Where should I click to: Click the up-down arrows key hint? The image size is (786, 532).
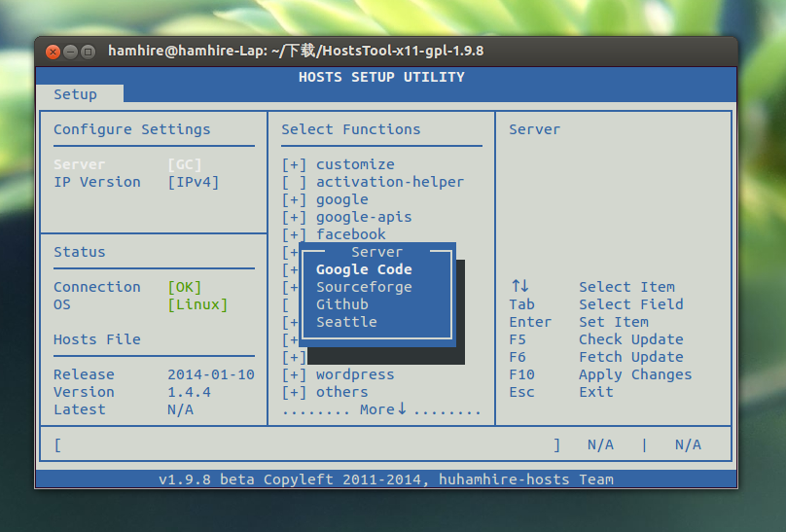click(x=519, y=286)
